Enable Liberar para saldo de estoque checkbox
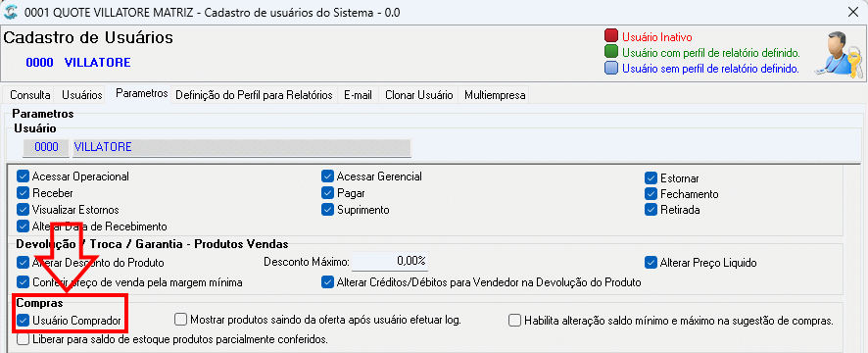The width and height of the screenshot is (868, 353). click(x=23, y=338)
